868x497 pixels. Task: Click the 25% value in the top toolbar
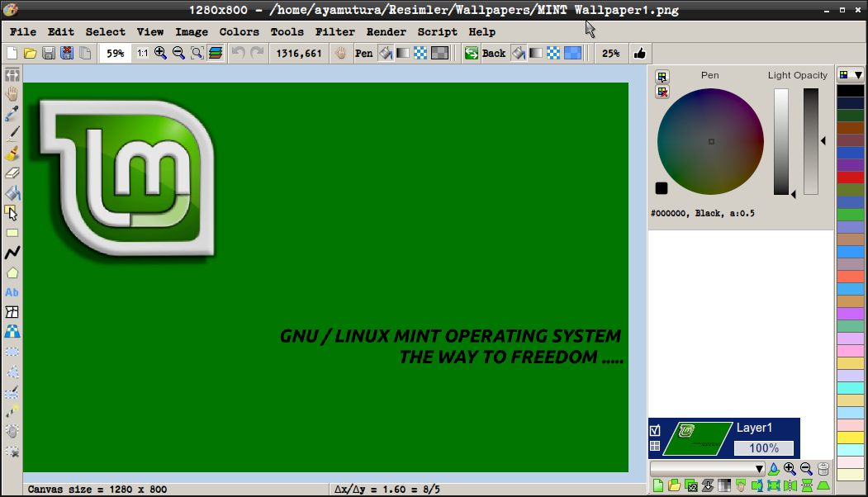click(610, 53)
